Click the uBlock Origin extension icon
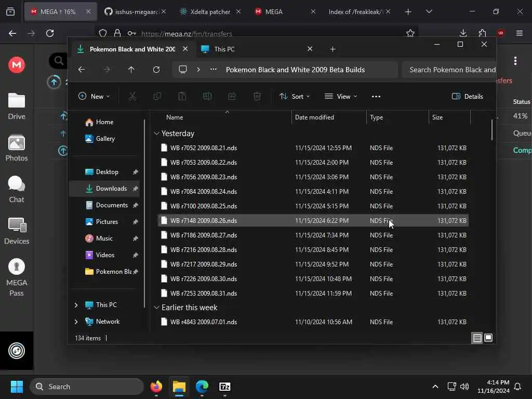532x399 pixels. 500,33
